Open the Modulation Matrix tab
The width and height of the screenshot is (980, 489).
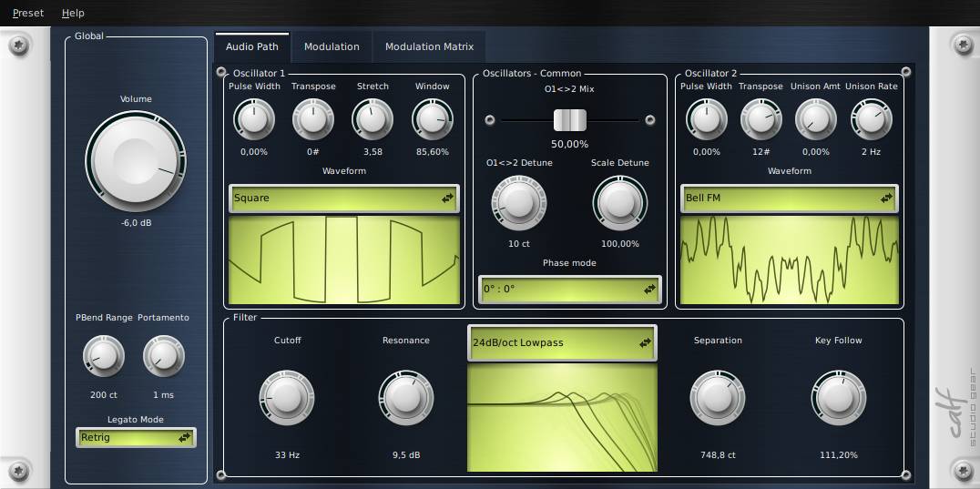coord(429,46)
